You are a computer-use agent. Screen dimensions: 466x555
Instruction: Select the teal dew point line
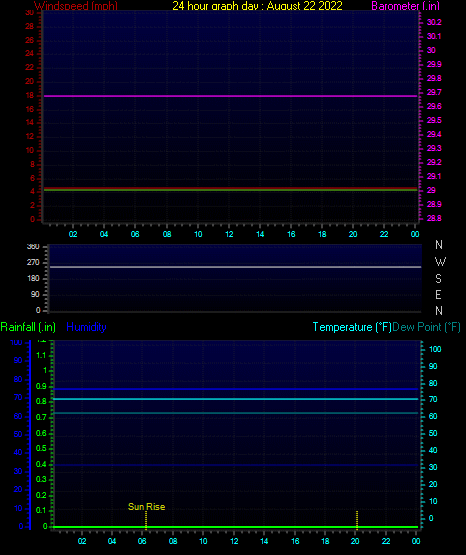point(235,413)
